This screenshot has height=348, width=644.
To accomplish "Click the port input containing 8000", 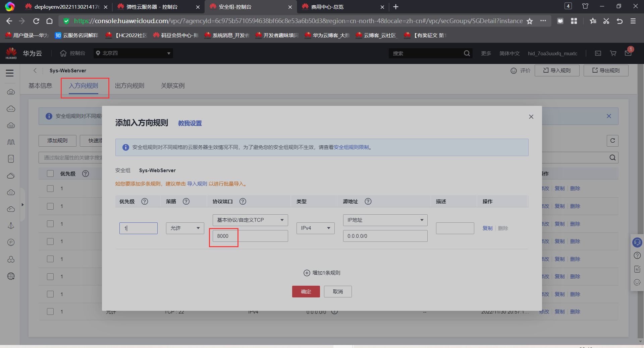I will (x=250, y=236).
